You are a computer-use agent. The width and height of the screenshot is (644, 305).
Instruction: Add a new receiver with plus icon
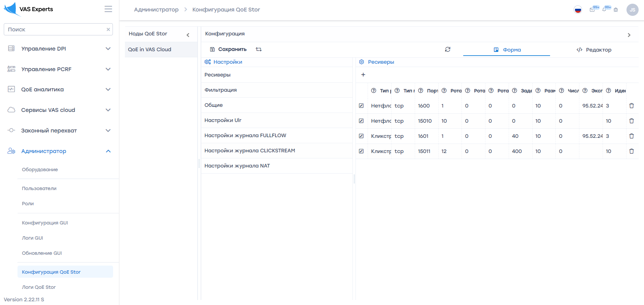pyautogui.click(x=363, y=75)
